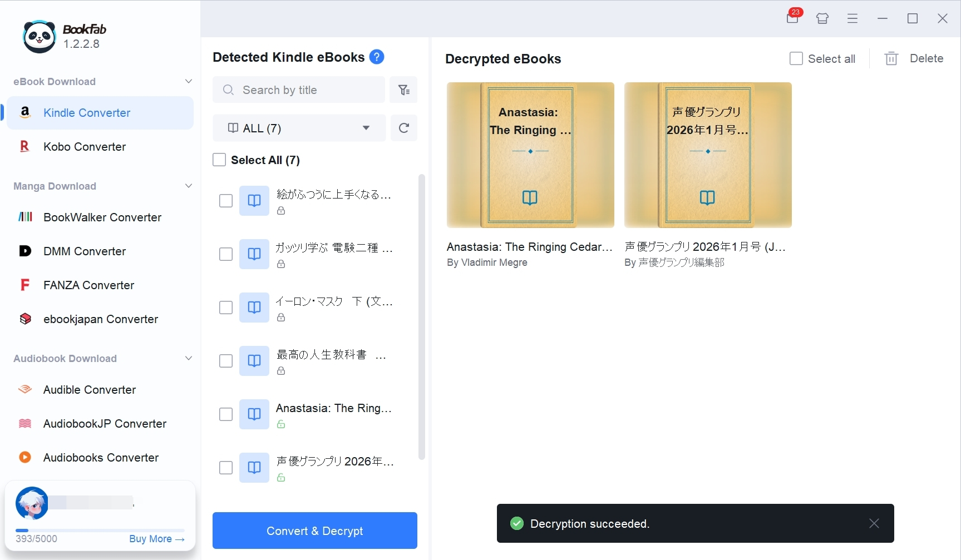Check the box for イーロン・マスク 下
The width and height of the screenshot is (961, 560).
point(226,308)
